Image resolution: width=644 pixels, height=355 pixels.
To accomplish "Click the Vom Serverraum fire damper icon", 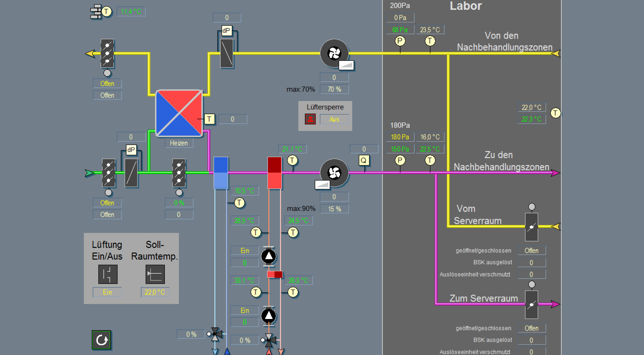I will [531, 227].
